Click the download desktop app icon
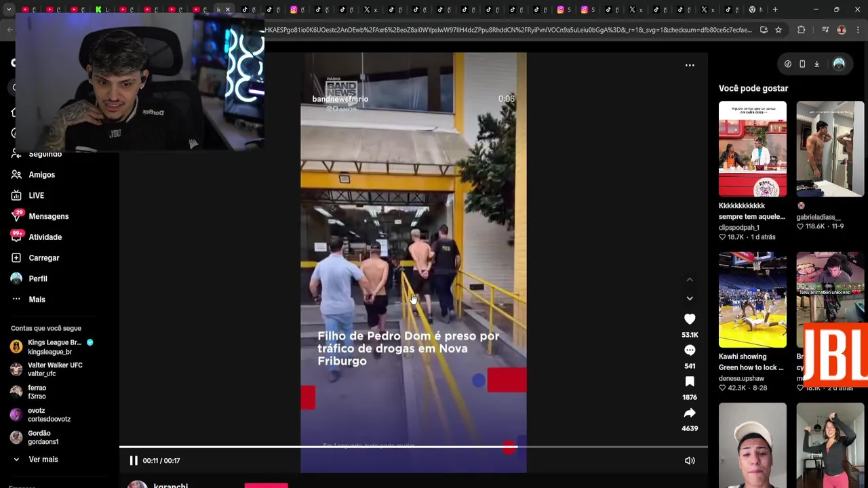The height and width of the screenshot is (488, 868). click(x=816, y=64)
